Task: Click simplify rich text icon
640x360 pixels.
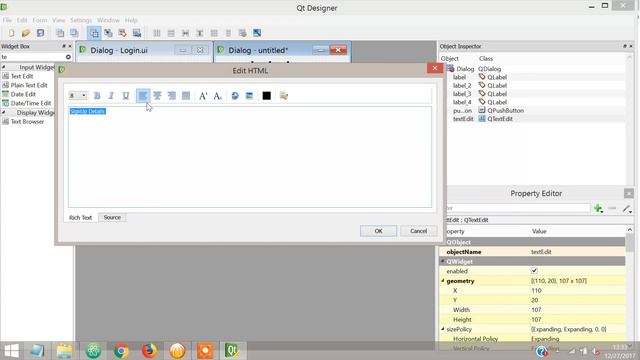Action: pos(284,96)
